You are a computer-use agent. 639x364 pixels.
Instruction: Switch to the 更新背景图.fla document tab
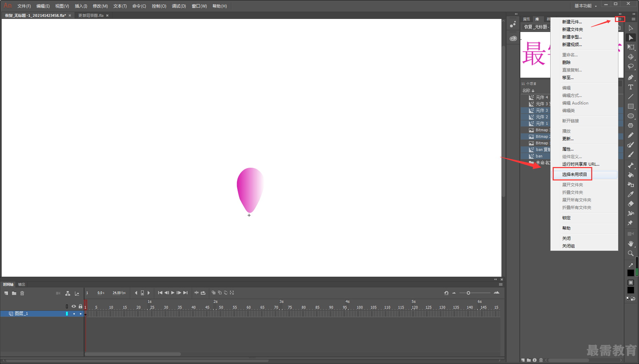click(x=91, y=15)
